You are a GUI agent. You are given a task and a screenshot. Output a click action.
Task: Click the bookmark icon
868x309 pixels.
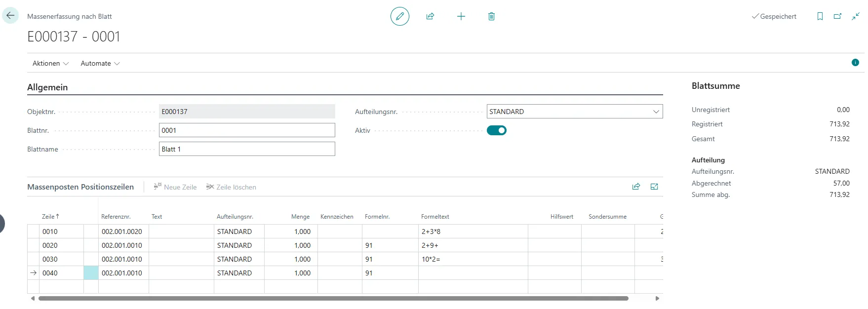[x=820, y=16]
